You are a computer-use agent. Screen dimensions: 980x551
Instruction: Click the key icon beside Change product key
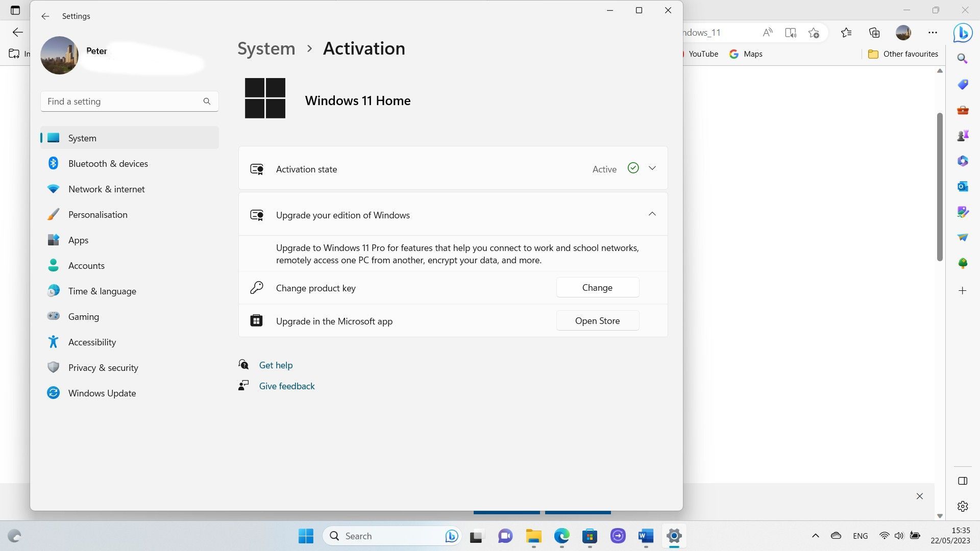pos(256,288)
